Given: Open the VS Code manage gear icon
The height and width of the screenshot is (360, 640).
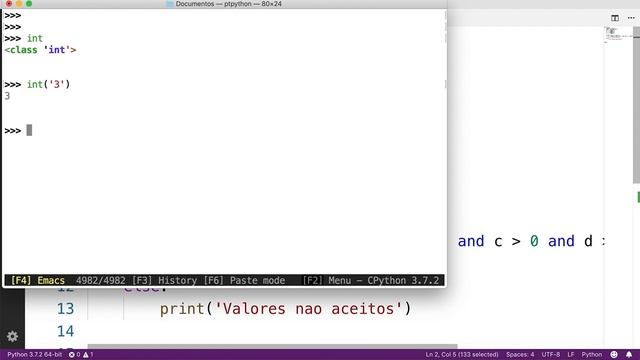Looking at the screenshot, I should (12, 336).
